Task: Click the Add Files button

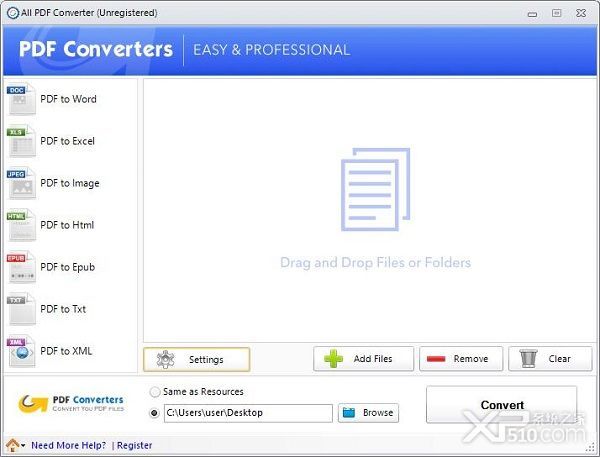Action: [364, 359]
